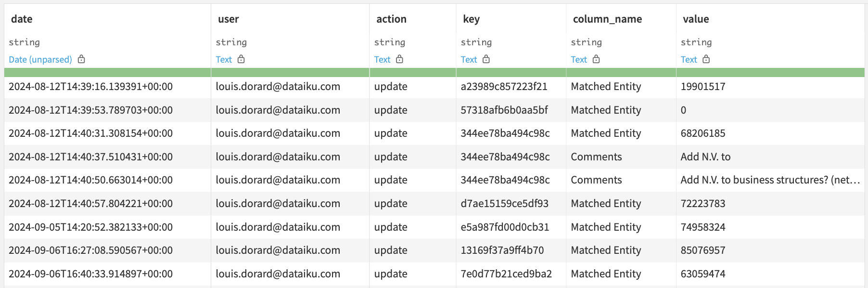The height and width of the screenshot is (288, 868).
Task: Change the value column's Text meaning
Action: (689, 59)
